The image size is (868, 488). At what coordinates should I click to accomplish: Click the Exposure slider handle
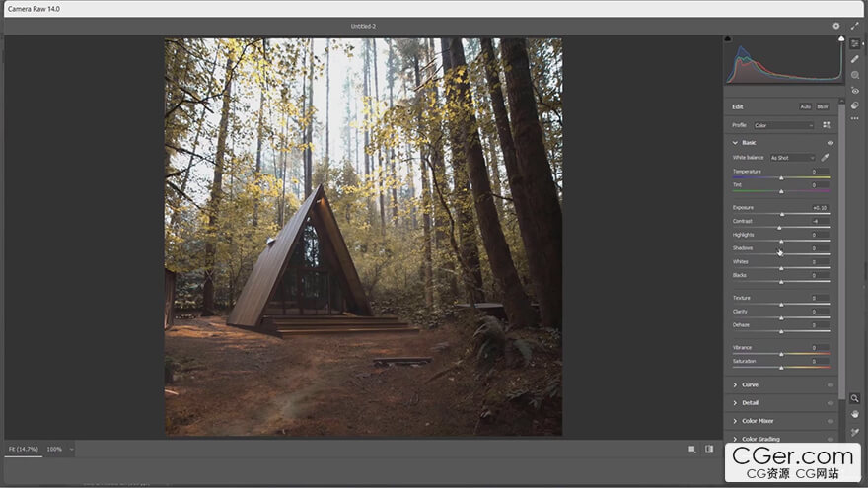coord(783,214)
